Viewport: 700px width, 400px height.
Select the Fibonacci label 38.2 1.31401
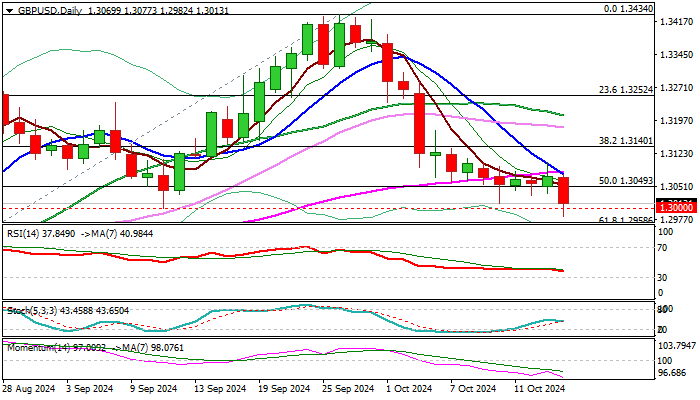625,141
